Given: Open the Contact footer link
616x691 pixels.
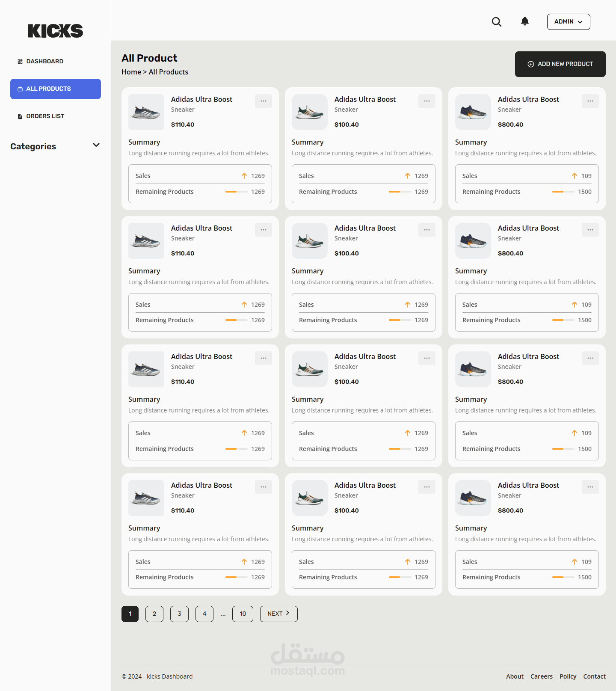Looking at the screenshot, I should click(x=594, y=676).
